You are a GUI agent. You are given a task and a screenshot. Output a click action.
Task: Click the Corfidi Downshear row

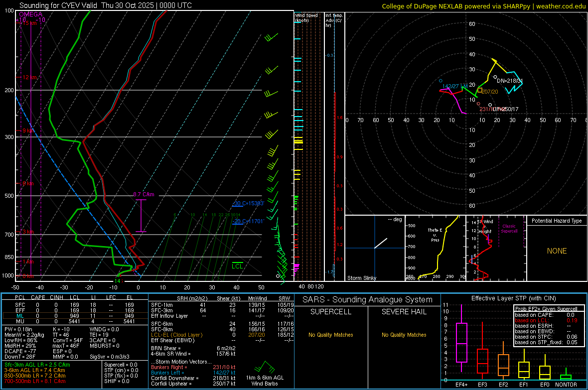193,378
